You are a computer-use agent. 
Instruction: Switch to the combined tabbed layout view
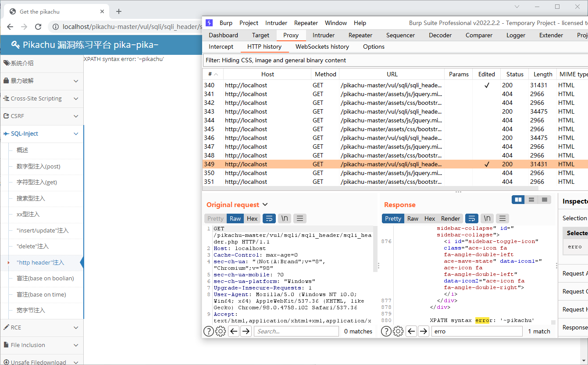(x=545, y=200)
